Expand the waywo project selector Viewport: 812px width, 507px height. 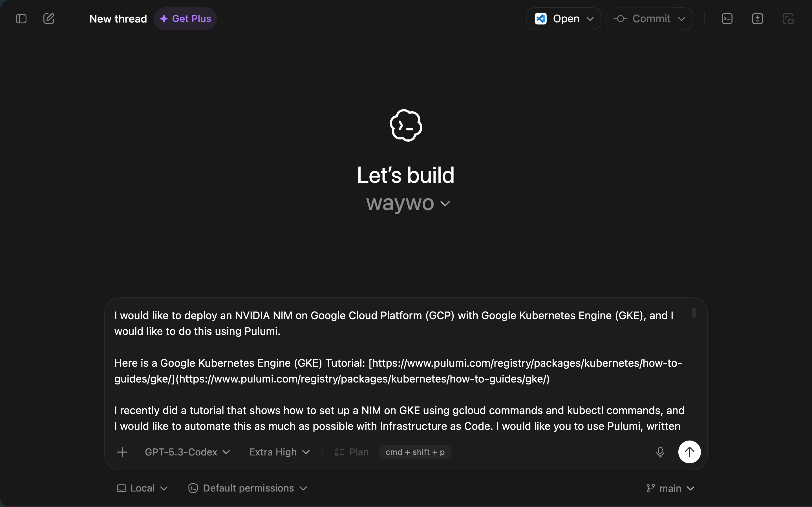coord(408,203)
